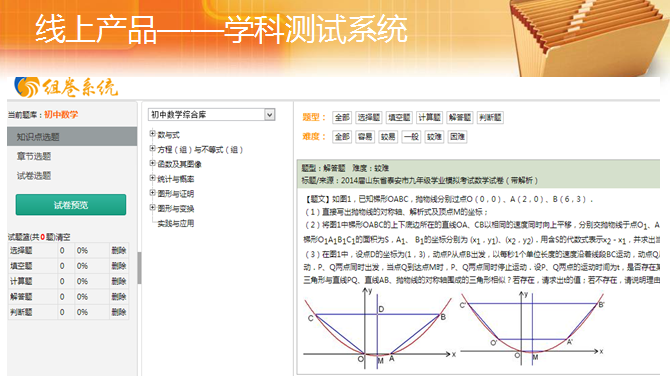Filter question type by 填空题

tap(399, 117)
